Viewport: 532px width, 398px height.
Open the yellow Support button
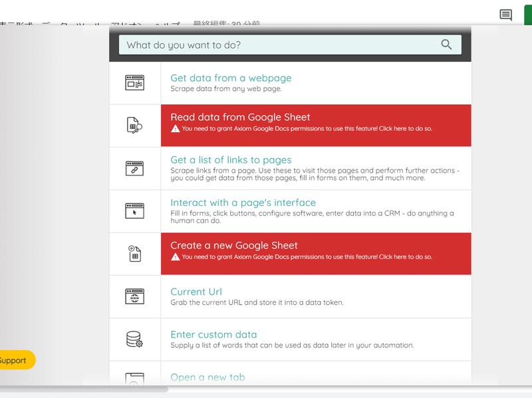(x=15, y=360)
